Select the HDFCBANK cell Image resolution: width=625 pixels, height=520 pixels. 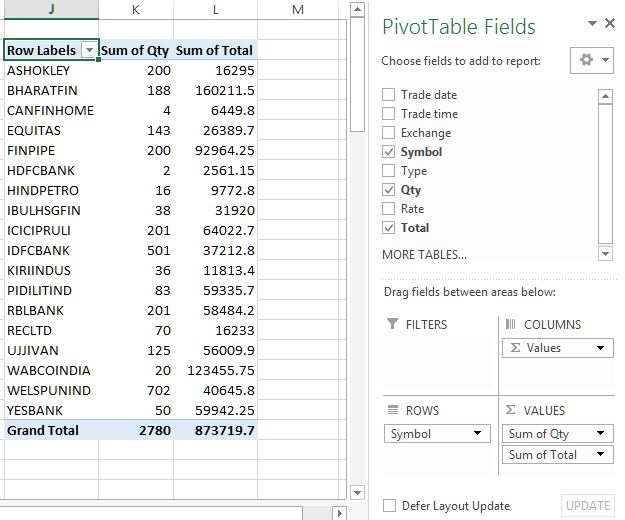(x=51, y=171)
